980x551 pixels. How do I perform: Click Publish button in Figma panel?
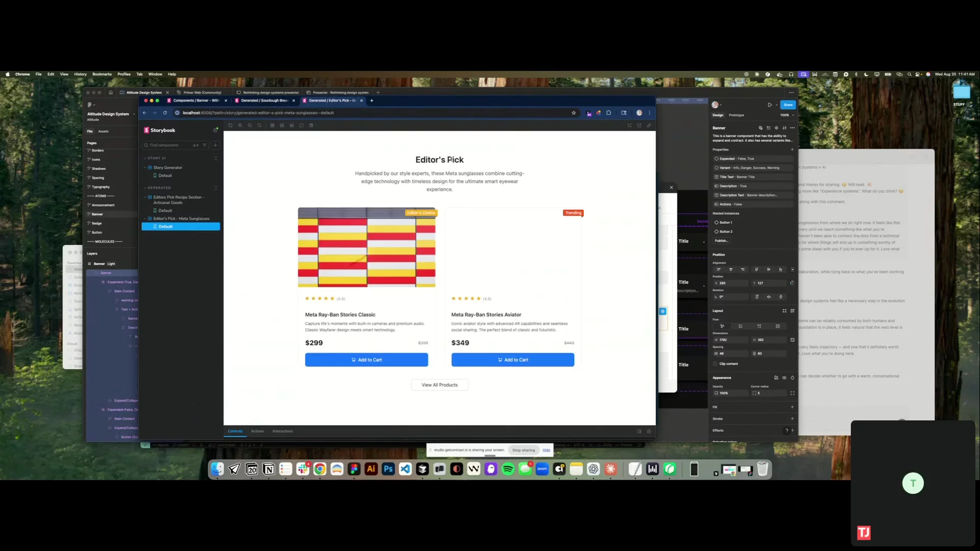point(722,241)
